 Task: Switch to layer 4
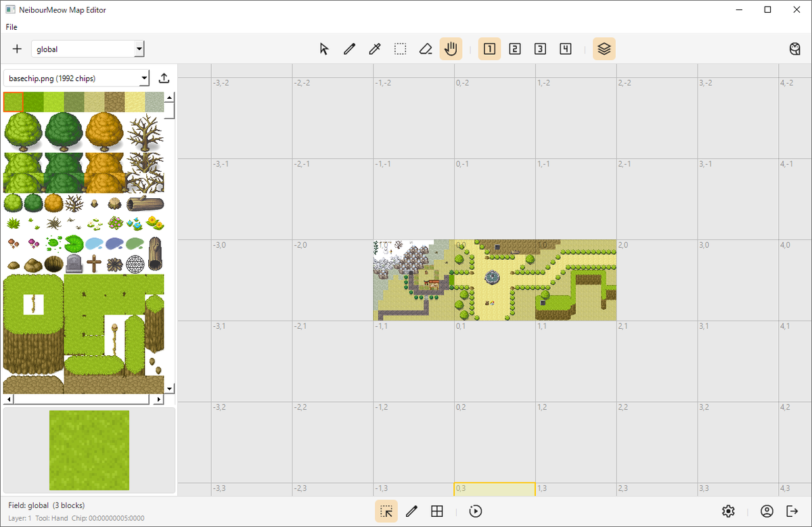pyautogui.click(x=566, y=49)
